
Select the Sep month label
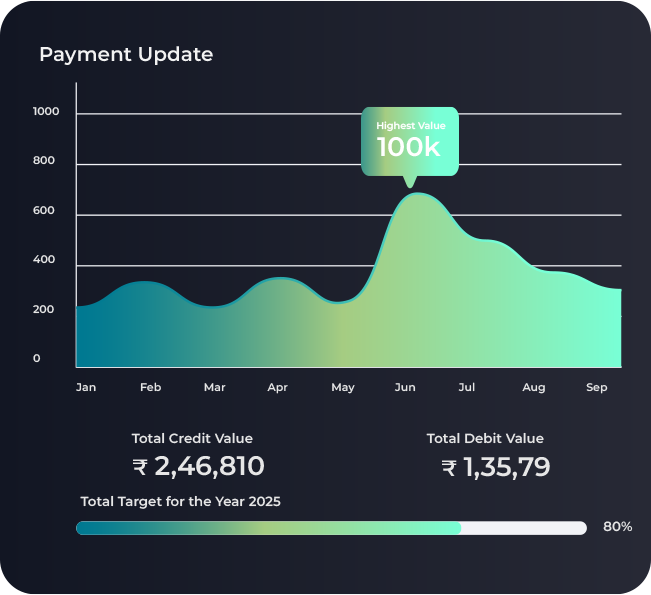coord(597,387)
